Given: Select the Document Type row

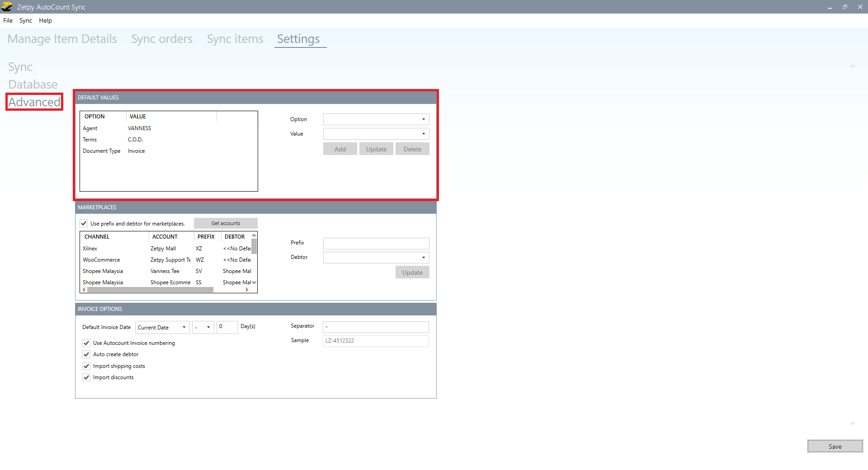Looking at the screenshot, I should point(169,151).
